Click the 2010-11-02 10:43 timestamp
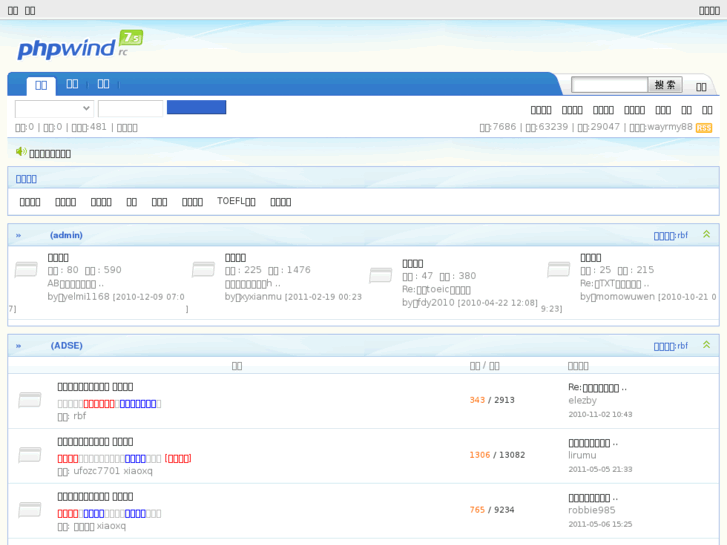 point(600,415)
